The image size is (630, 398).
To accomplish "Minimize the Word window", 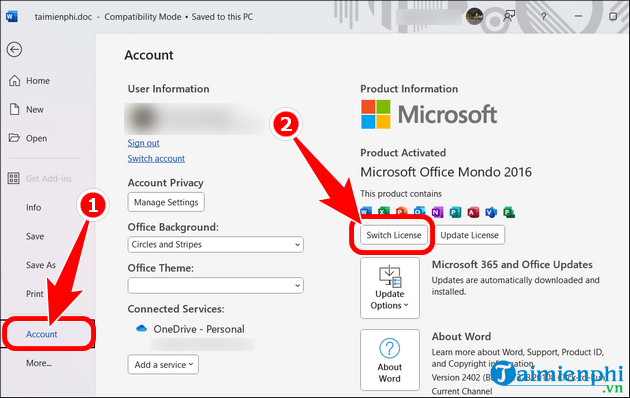I will [578, 16].
